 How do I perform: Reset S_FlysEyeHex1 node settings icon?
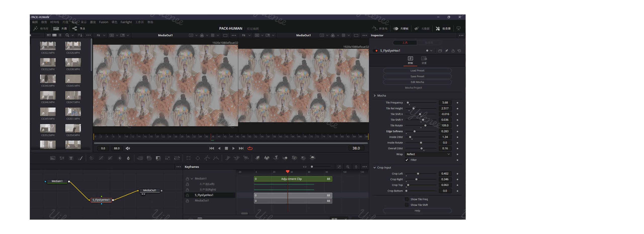pos(459,51)
